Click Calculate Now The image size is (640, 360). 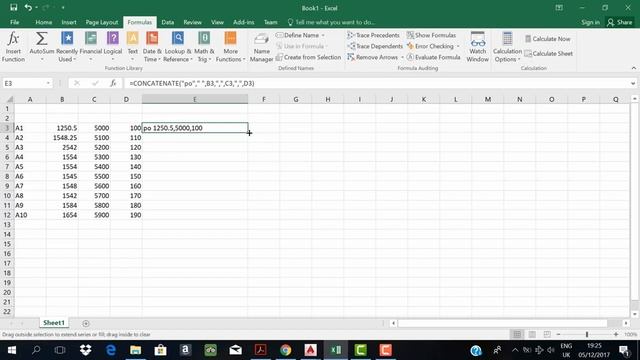(547, 39)
